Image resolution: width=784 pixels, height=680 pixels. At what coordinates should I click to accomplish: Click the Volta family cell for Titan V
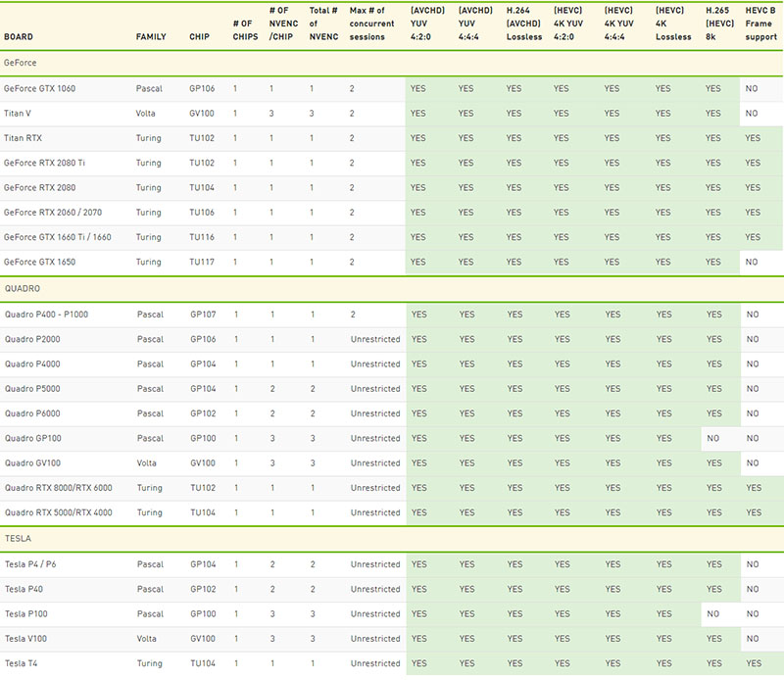tap(145, 114)
